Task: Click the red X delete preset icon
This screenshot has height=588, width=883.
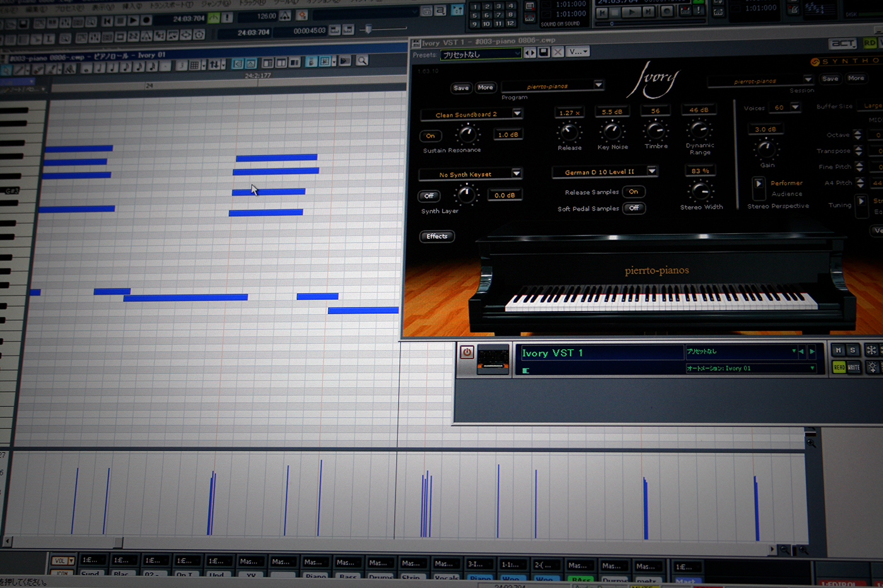Action: (558, 52)
